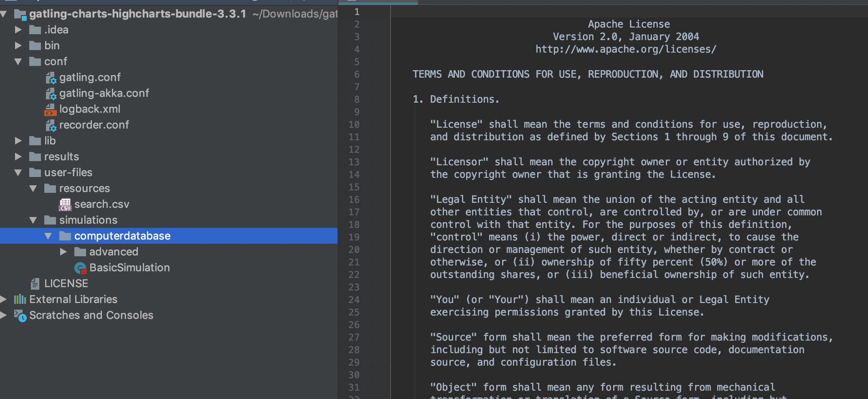Click the BasicSimulation Scala class icon
Screen dimensions: 868x399
pyautogui.click(x=80, y=268)
